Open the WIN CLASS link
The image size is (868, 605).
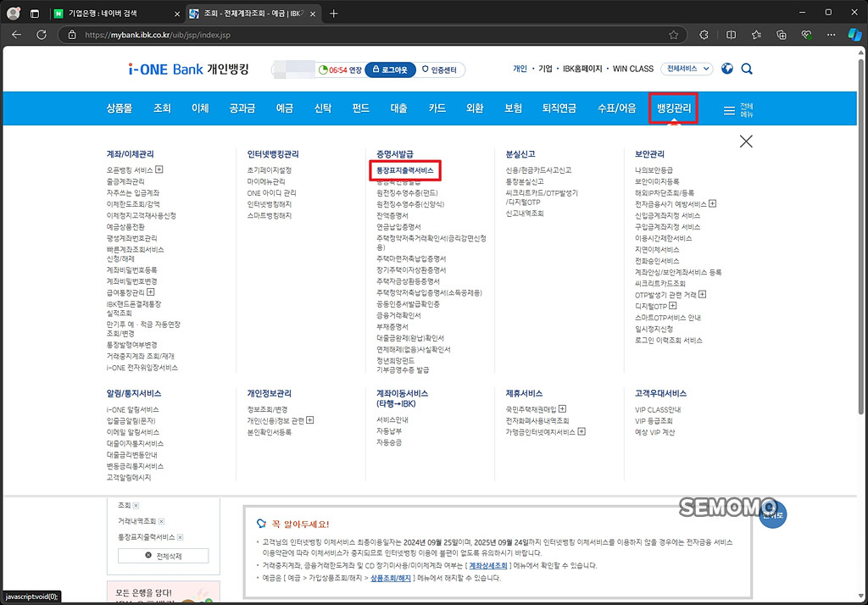pyautogui.click(x=632, y=69)
